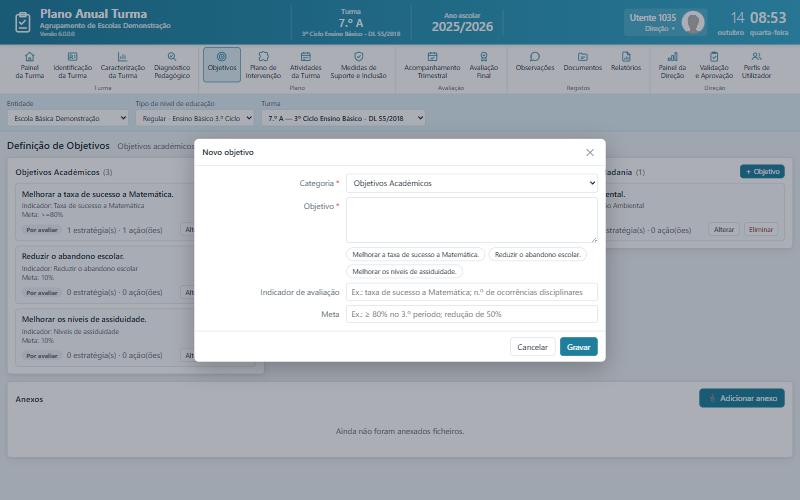Open Identificação da Turma
The image size is (800, 500).
(72, 65)
